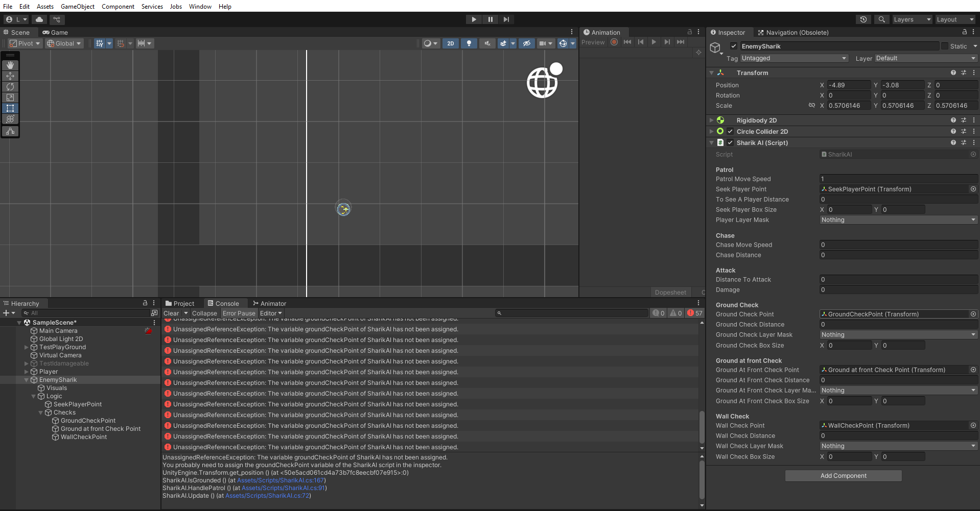The height and width of the screenshot is (511, 980).
Task: Open the Tag dropdown showing Untagged
Action: [x=794, y=58]
